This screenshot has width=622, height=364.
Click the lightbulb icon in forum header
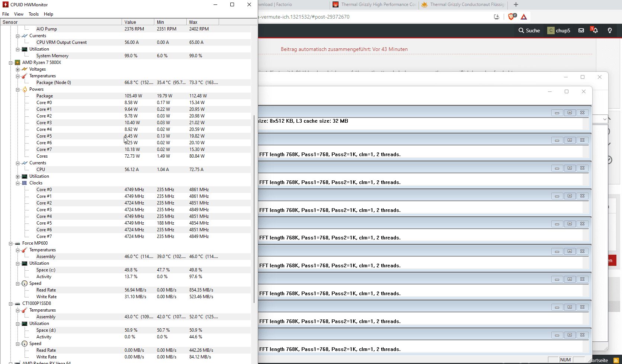610,30
